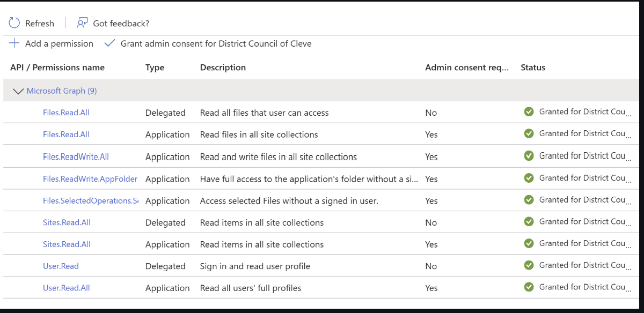Click the plus icon for Add a permission
The image size is (644, 313).
14,43
